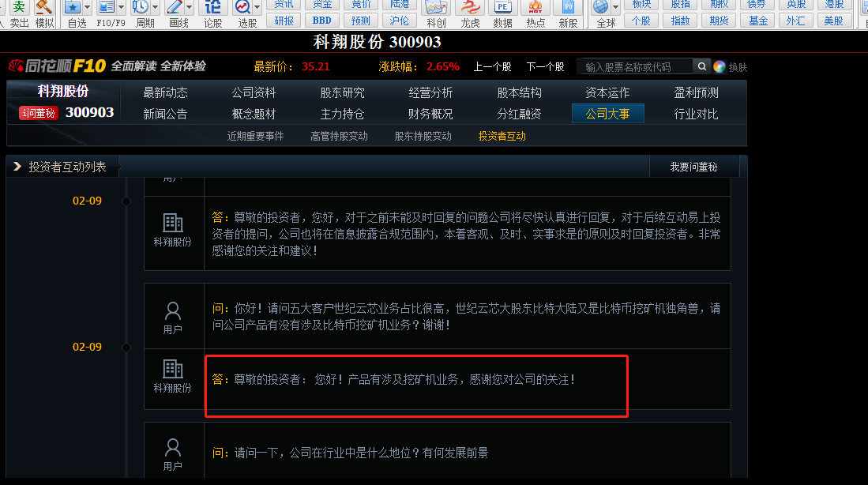Click the 周期 clock icon
Viewport: 868px width, 485px height.
tap(140, 7)
